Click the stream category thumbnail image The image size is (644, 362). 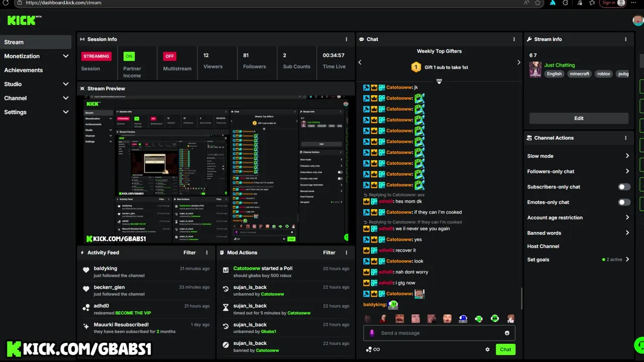pyautogui.click(x=535, y=69)
